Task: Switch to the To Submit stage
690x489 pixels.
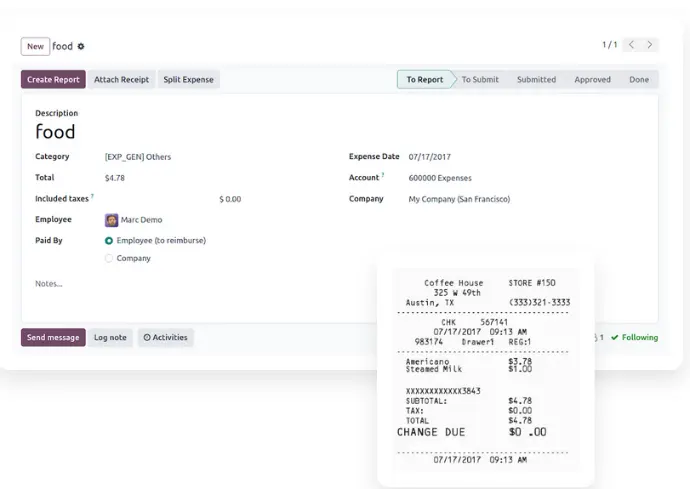Action: click(480, 80)
